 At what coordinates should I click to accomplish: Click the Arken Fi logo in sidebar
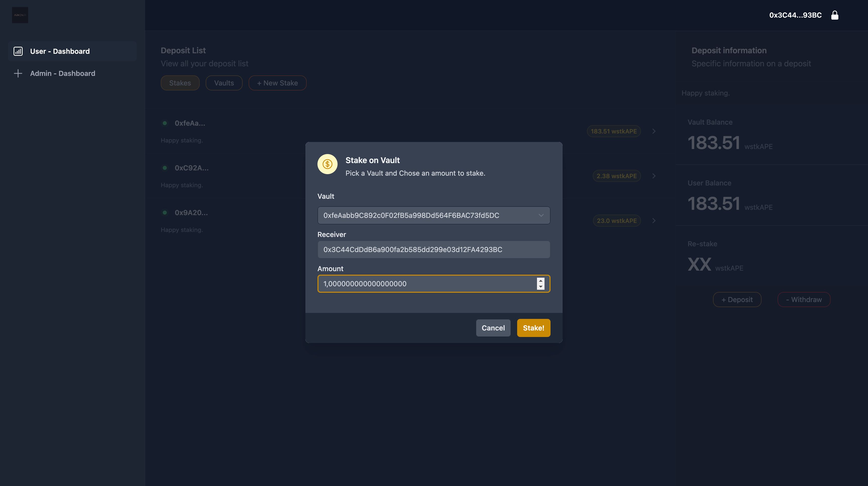tap(20, 15)
